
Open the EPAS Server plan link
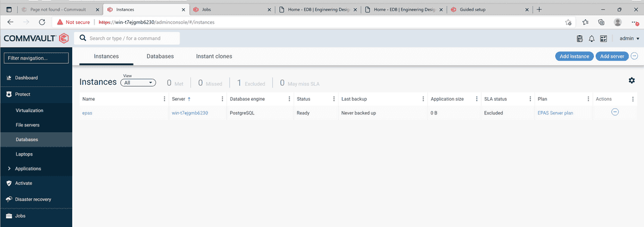click(x=555, y=113)
